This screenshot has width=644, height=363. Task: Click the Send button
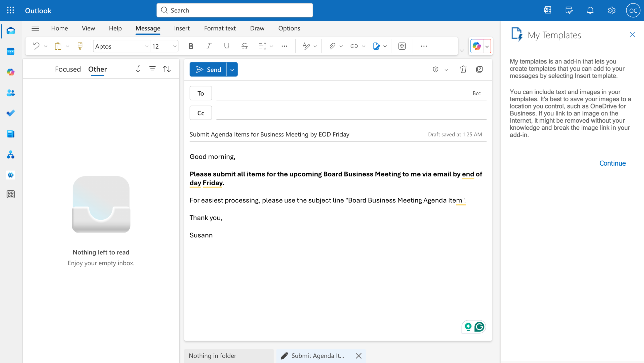pyautogui.click(x=208, y=69)
